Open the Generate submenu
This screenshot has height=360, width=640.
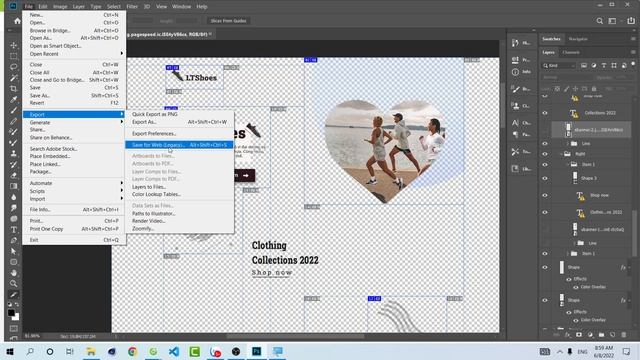(74, 122)
